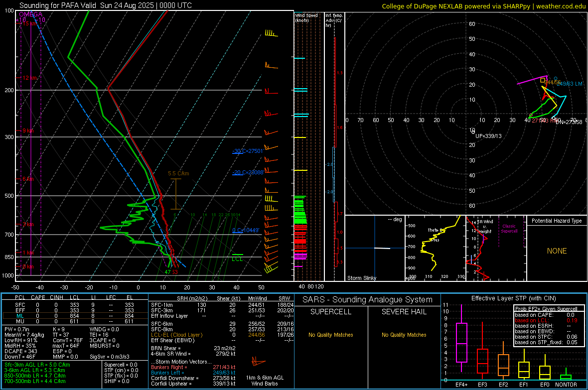
Task: Select the LCL-EL (Cloud Layer) row label
Action: [x=176, y=335]
